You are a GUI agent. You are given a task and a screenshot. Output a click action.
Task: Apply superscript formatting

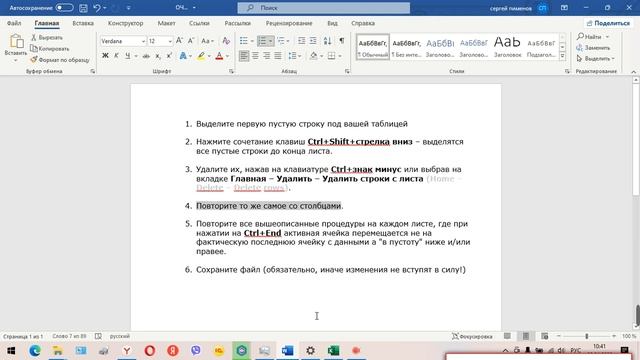[x=169, y=56]
